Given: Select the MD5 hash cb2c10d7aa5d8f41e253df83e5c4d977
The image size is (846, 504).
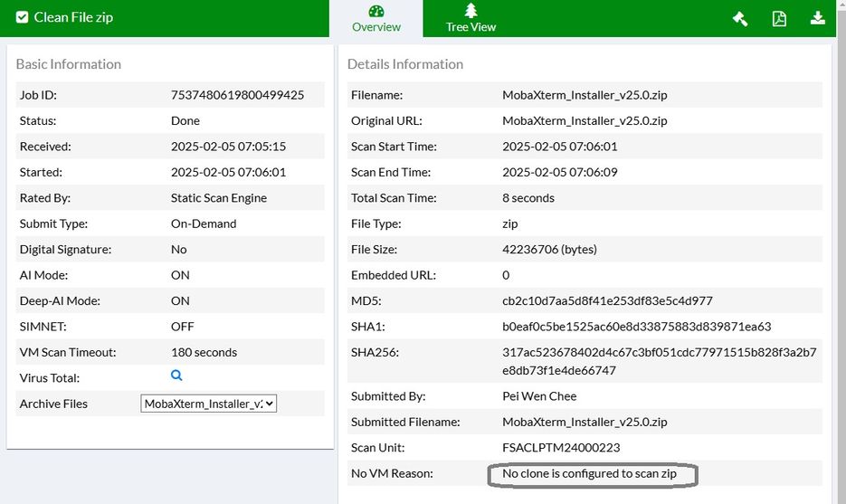Looking at the screenshot, I should point(607,301).
